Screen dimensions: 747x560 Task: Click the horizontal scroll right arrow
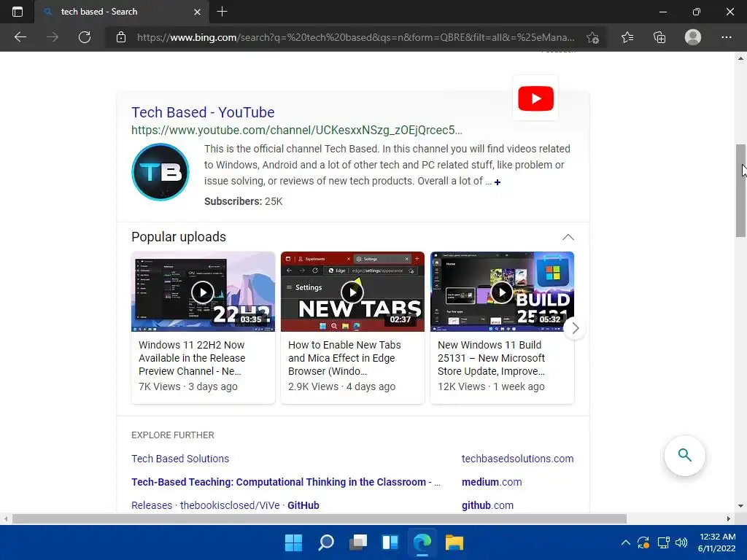tap(729, 518)
